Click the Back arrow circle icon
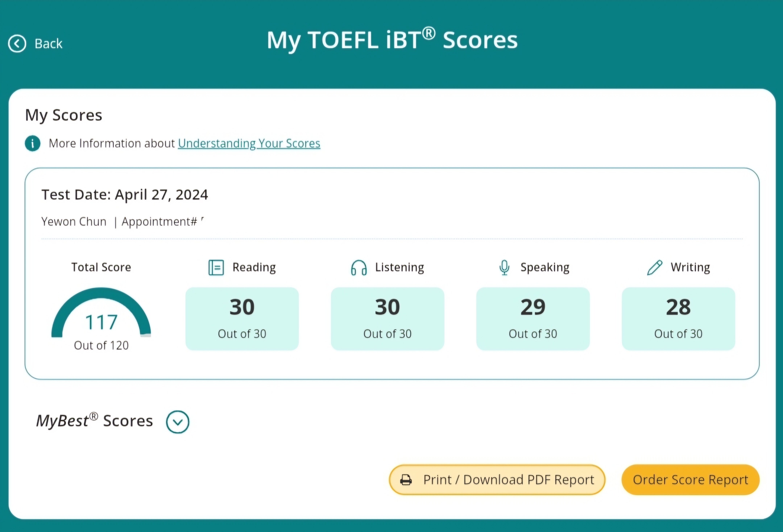The width and height of the screenshot is (783, 532). pos(17,43)
